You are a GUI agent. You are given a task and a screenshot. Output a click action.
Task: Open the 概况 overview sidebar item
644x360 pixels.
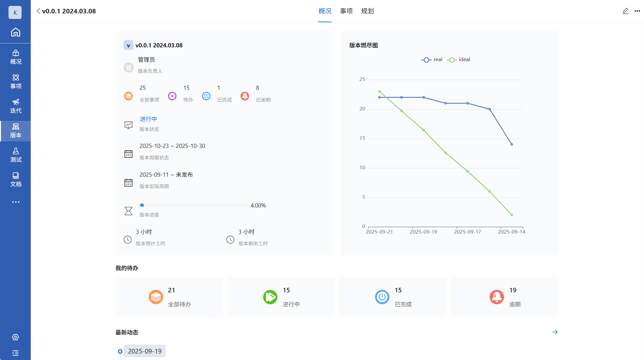15,57
